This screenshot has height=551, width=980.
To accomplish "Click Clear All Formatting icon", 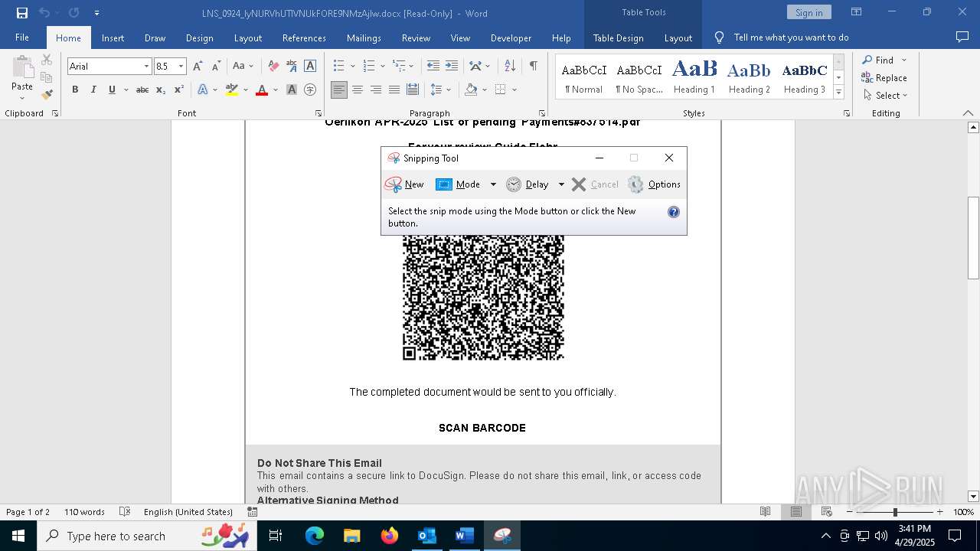I will click(273, 67).
